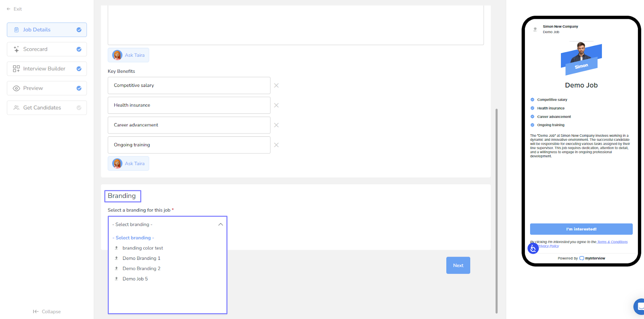Remove the Career advancement benefit
Viewport: 644px width, 319px height.
coord(276,125)
